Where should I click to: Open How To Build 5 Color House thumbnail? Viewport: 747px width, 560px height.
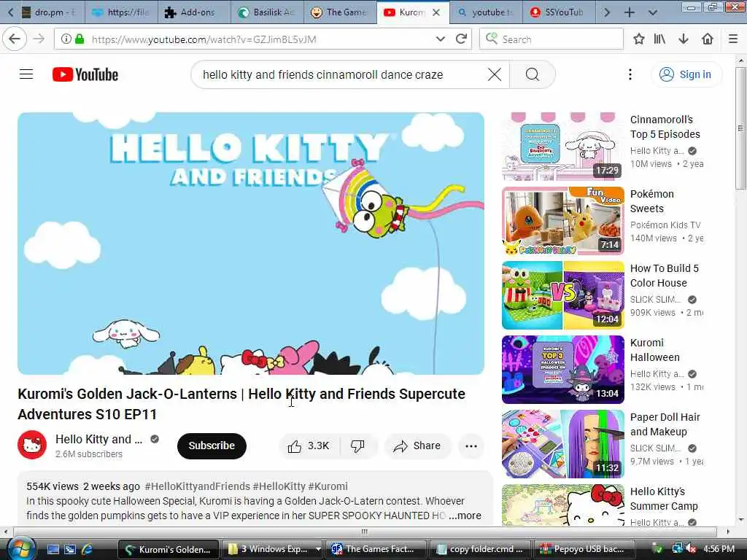tap(562, 295)
